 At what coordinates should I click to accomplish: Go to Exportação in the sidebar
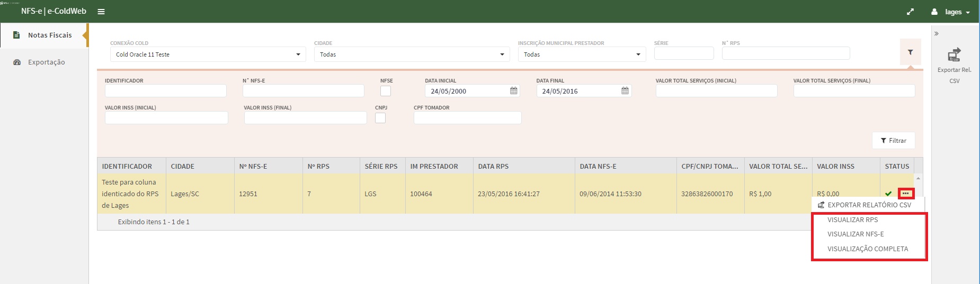pos(46,62)
